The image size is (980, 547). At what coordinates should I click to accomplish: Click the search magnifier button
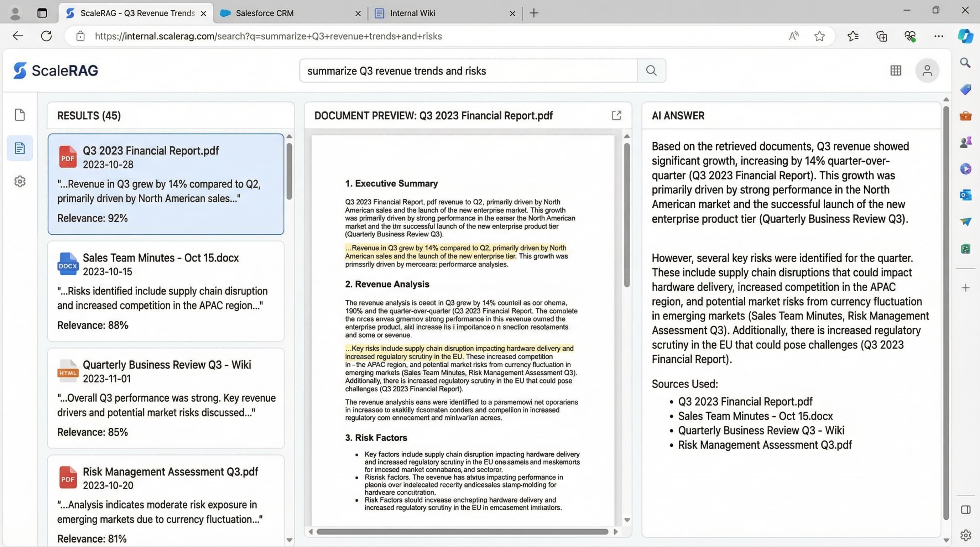(x=651, y=71)
